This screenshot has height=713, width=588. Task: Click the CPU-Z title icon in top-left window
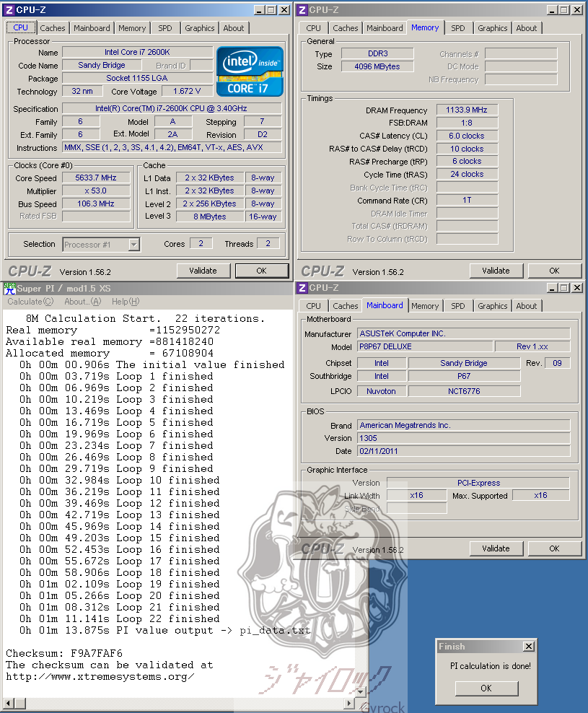coord(9,9)
